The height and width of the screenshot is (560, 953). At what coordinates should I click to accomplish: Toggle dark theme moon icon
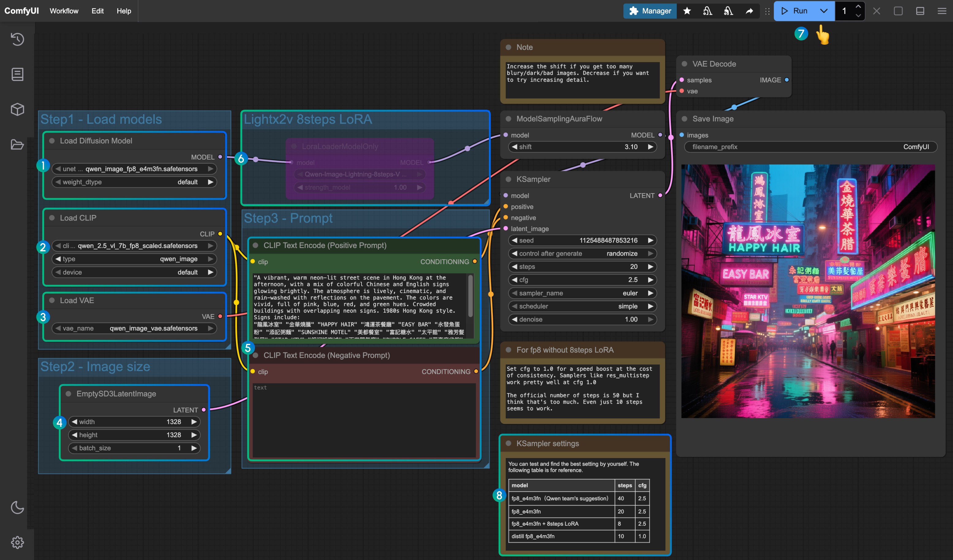tap(17, 507)
